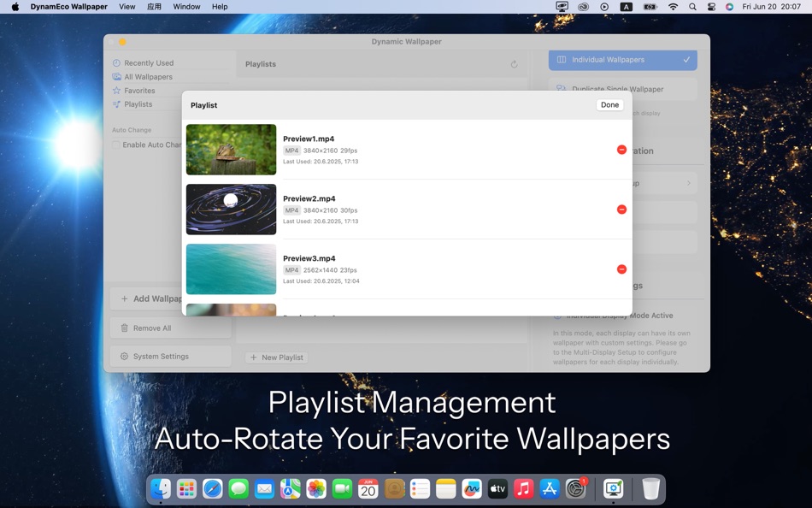Click the Preview3.mp4 file name
Viewport: 812px width, 508px height.
pos(309,258)
